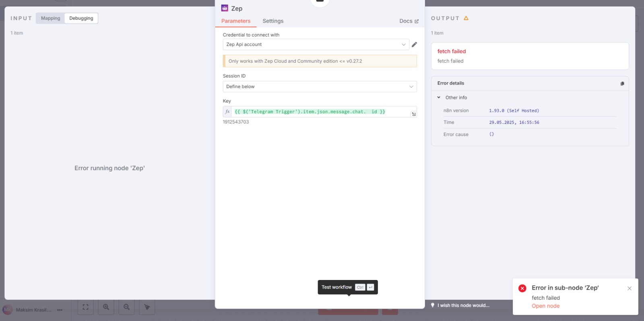Open user menu ellipsis next to Maksim
Viewport: 644px width, 321px height.
click(60, 310)
